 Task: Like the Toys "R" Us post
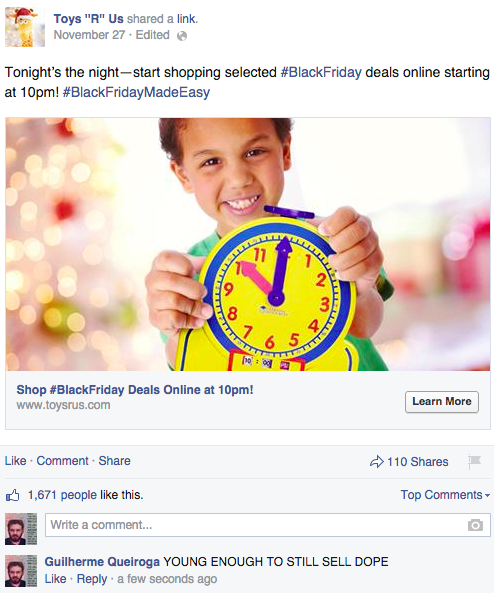tap(16, 461)
